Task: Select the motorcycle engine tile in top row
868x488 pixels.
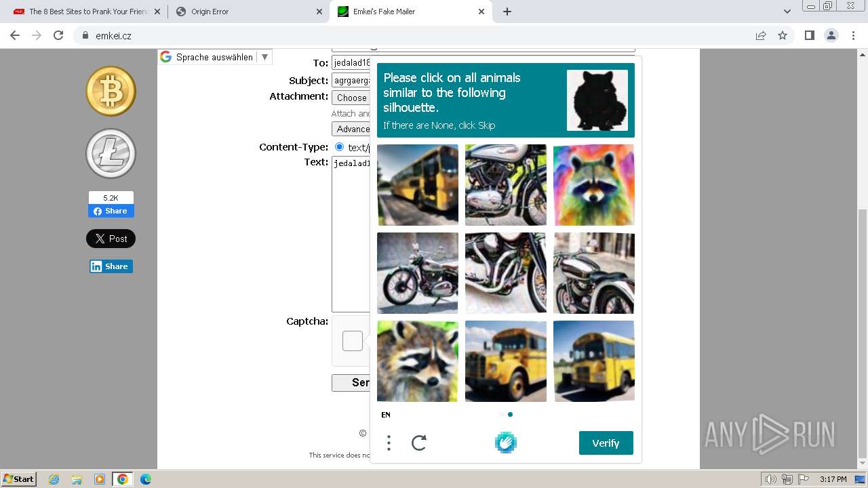Action: click(x=506, y=185)
